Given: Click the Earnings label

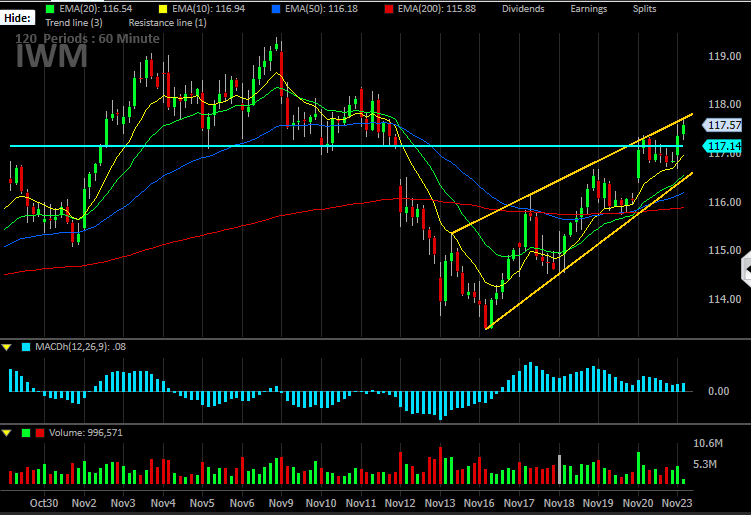Looking at the screenshot, I should [x=589, y=9].
